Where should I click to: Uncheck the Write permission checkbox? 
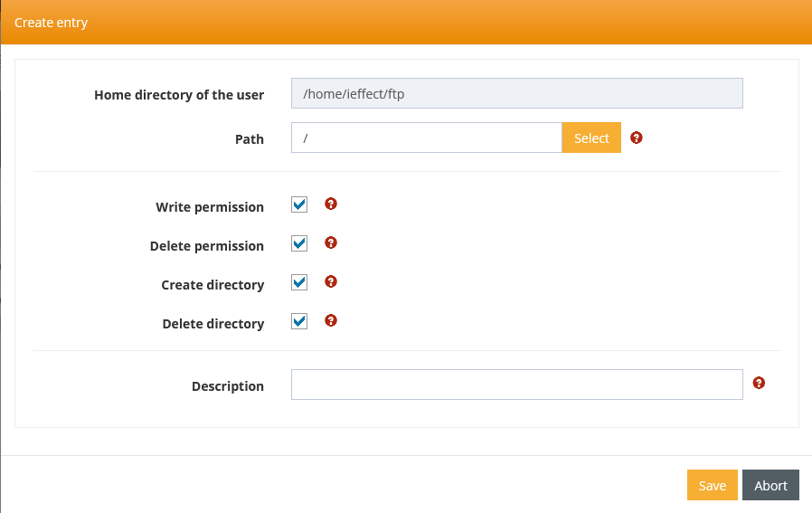tap(299, 205)
